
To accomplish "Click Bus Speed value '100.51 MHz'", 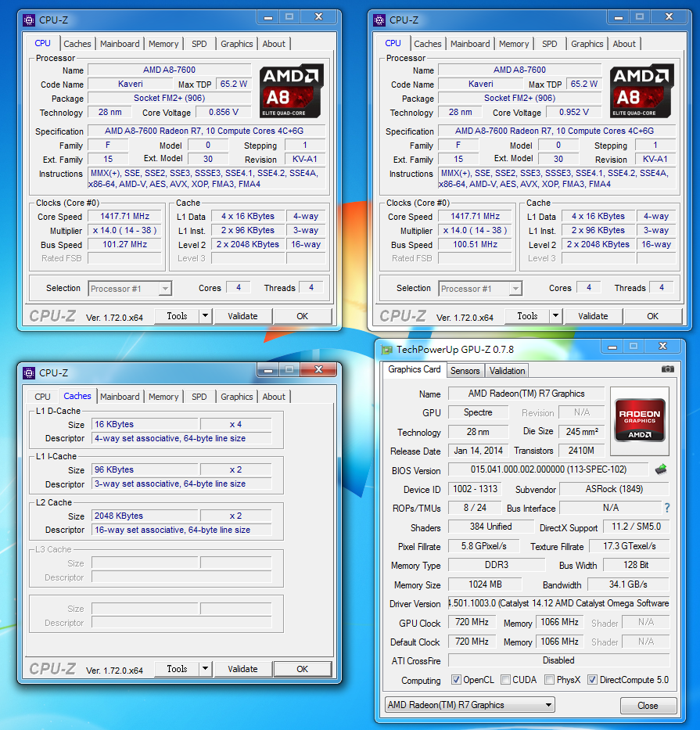I will point(476,244).
